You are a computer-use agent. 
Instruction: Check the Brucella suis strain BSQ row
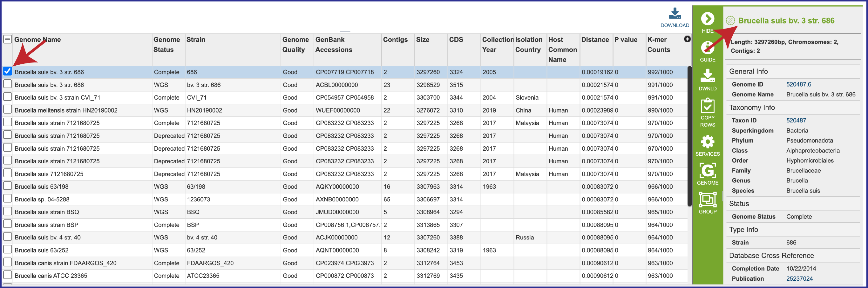[7, 212]
